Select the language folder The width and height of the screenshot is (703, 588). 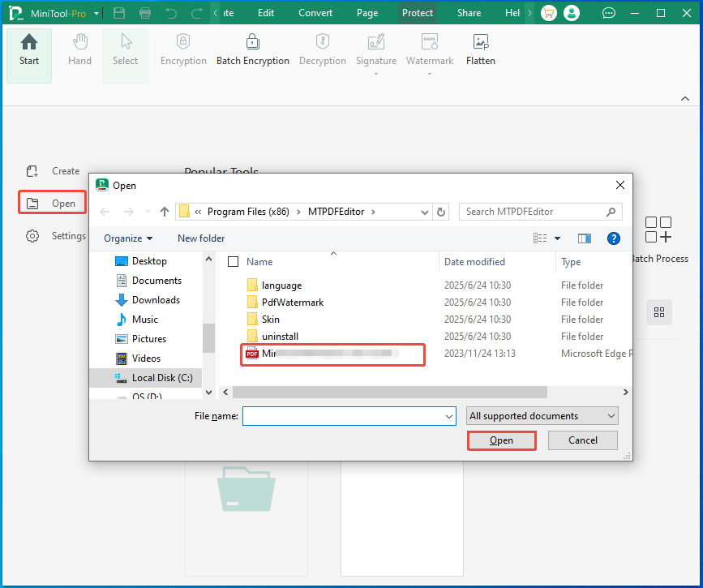pos(281,285)
